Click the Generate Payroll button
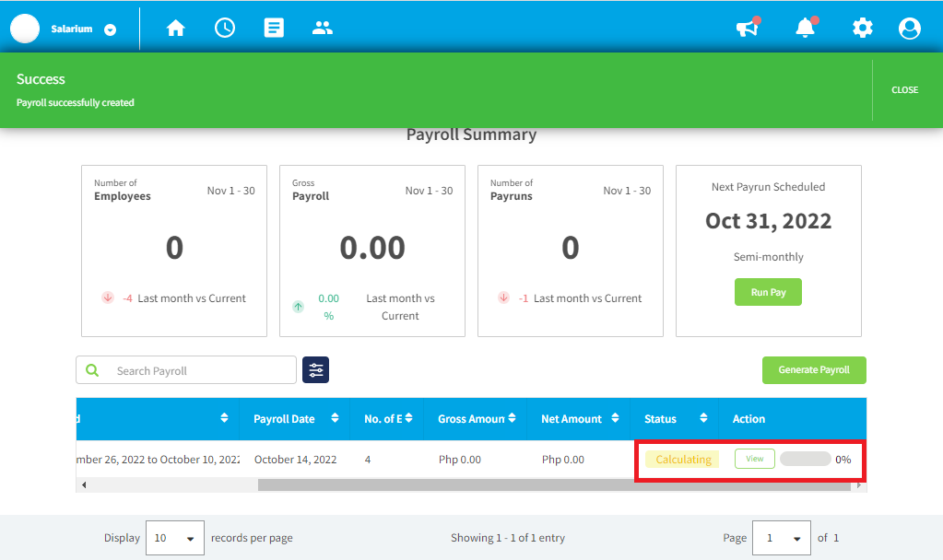Image resolution: width=943 pixels, height=560 pixels. point(814,370)
